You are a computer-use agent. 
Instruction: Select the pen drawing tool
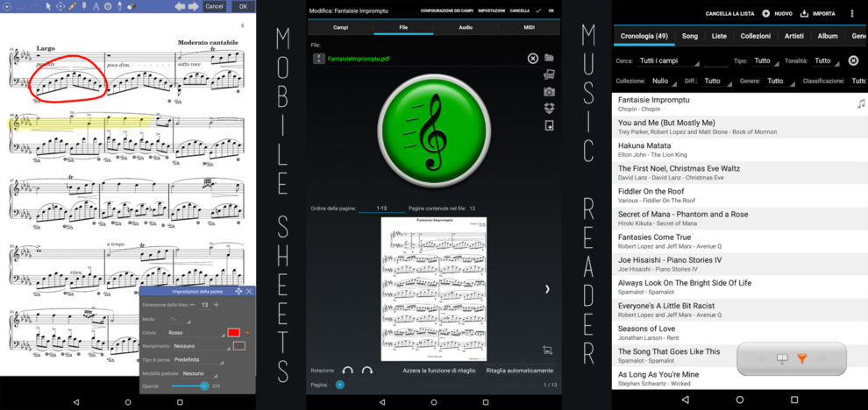(x=73, y=6)
